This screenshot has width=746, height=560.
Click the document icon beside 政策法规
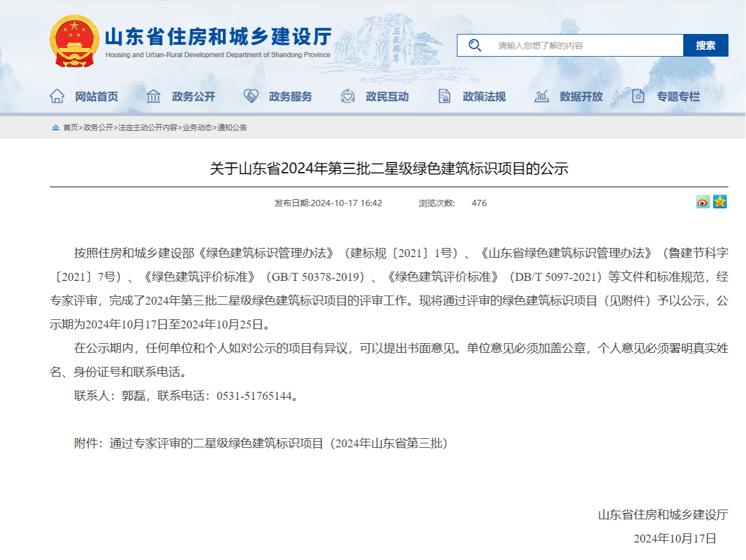tap(444, 96)
